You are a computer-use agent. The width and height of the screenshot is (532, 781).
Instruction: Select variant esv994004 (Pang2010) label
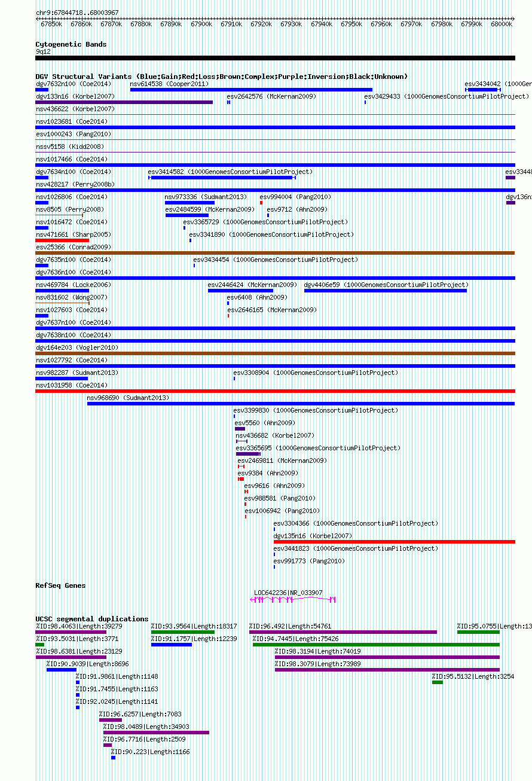click(x=295, y=197)
